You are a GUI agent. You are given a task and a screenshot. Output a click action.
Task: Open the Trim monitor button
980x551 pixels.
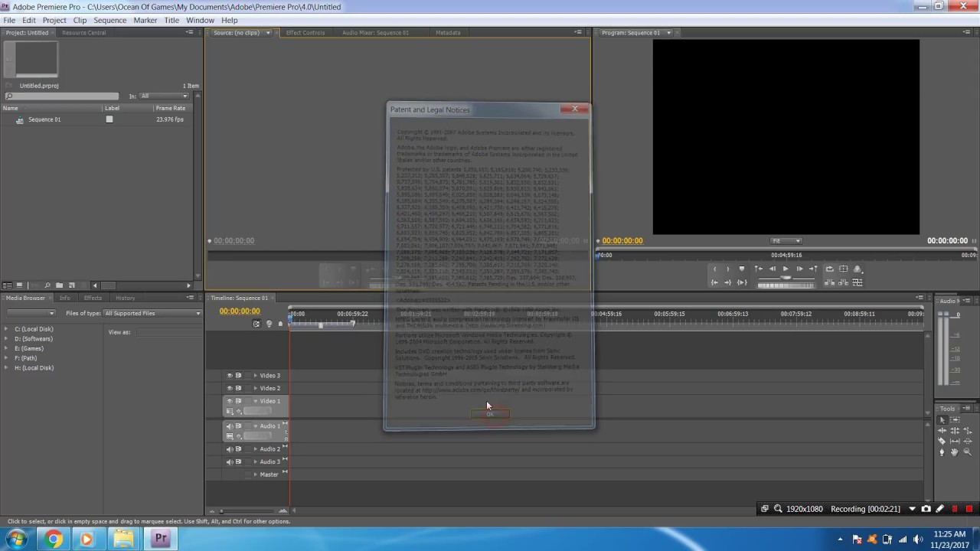click(x=857, y=282)
